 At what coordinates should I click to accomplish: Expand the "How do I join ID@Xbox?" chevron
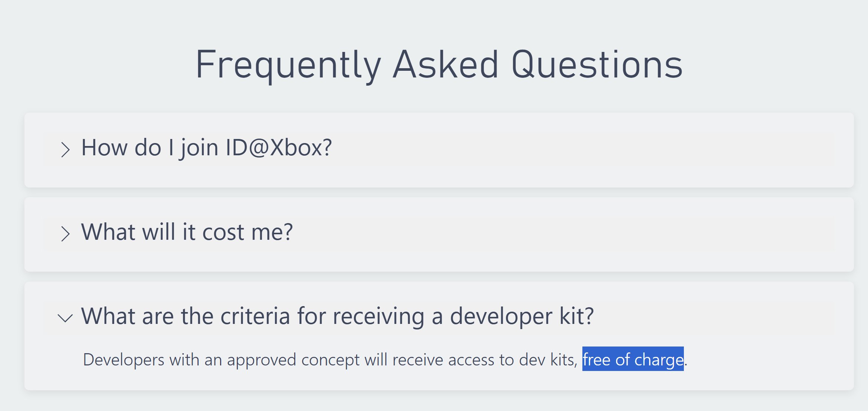pos(65,149)
